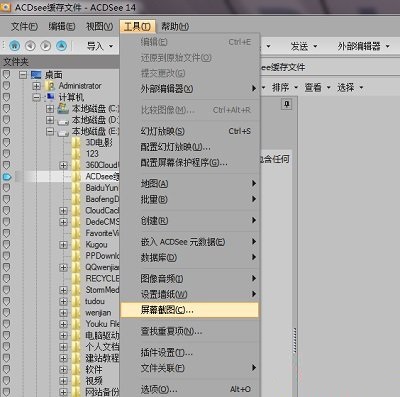Screen dimensions: 400x397
Task: Expand the CloudCache folder node
Action: pos(63,211)
